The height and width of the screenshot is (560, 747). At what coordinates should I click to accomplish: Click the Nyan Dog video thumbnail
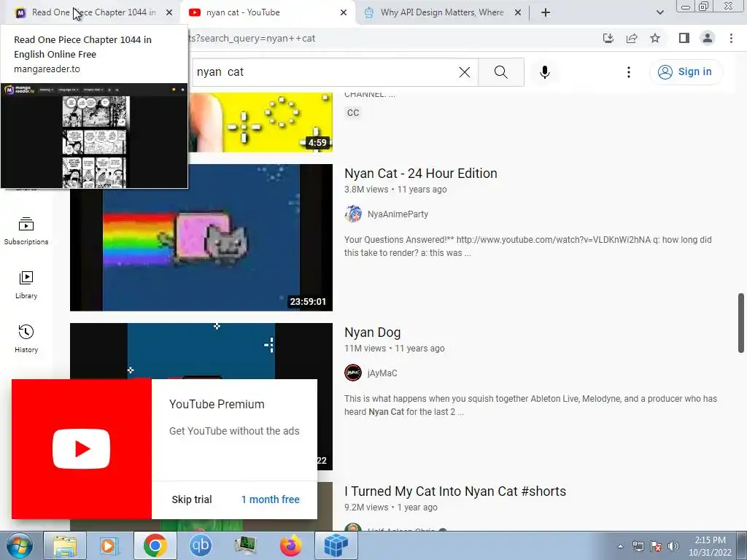point(201,351)
